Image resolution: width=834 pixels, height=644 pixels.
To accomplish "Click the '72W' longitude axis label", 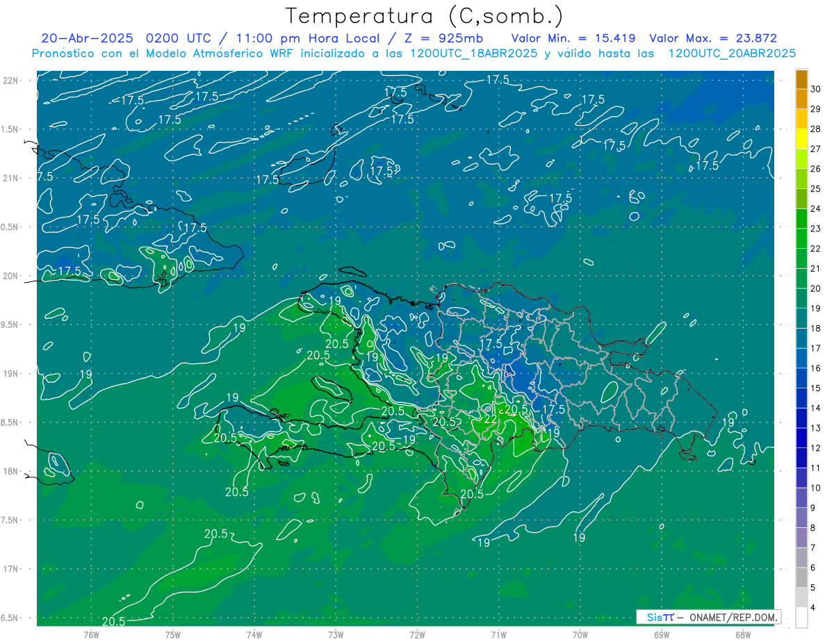I will click(x=417, y=634).
